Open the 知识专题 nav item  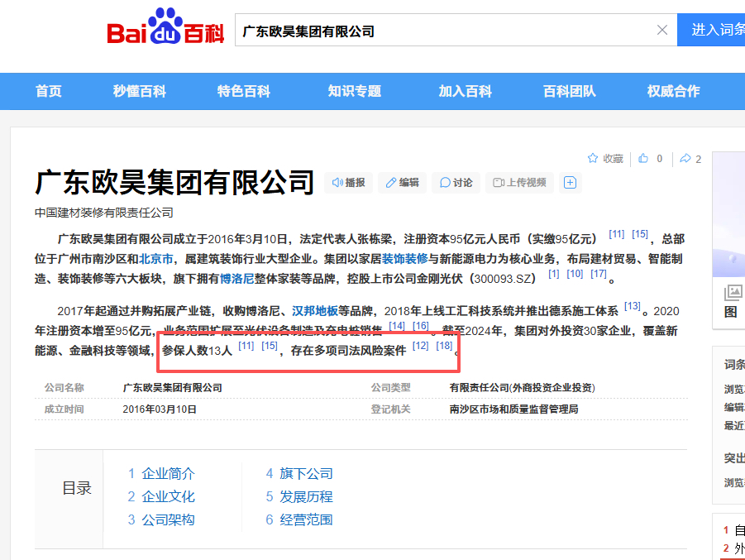pyautogui.click(x=355, y=91)
